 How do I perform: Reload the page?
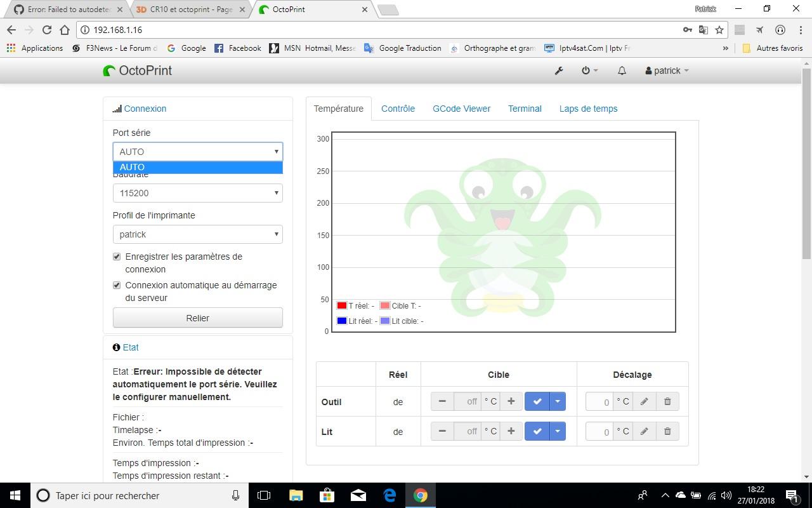tap(46, 30)
